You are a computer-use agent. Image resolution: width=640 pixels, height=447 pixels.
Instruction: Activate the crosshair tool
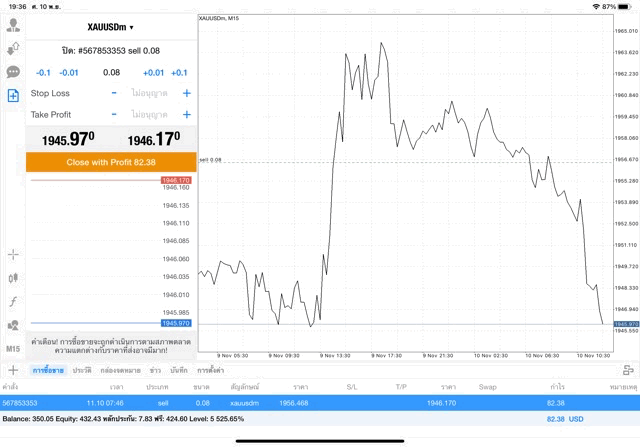click(x=13, y=255)
